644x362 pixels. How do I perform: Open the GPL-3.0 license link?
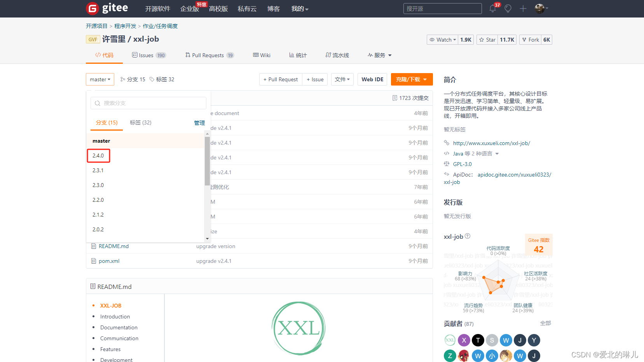point(462,164)
